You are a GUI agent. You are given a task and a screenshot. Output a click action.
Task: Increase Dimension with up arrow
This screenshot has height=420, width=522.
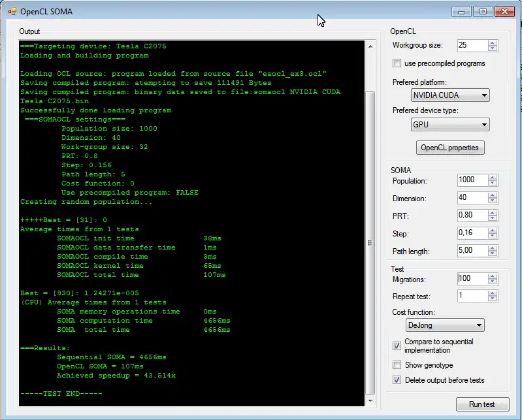(x=493, y=195)
